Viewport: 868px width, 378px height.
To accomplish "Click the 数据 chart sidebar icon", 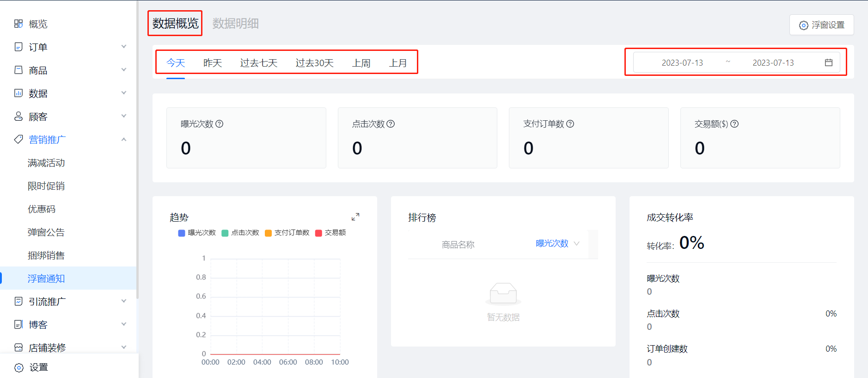I will pos(18,93).
